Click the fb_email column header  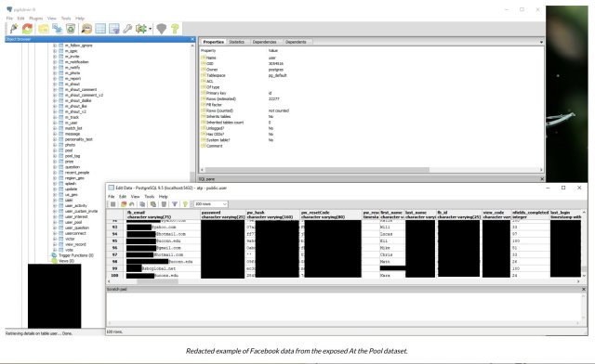pyautogui.click(x=164, y=214)
